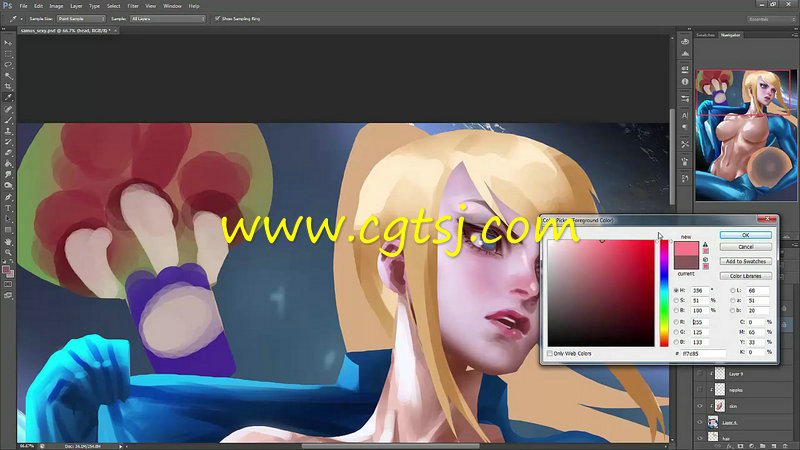Select the Type tool

click(x=8, y=208)
